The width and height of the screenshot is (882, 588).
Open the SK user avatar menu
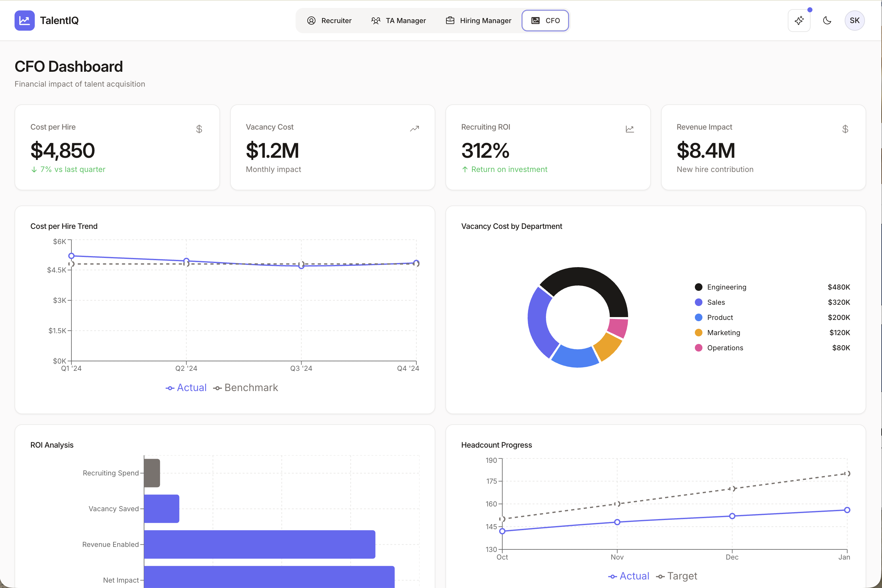tap(854, 20)
